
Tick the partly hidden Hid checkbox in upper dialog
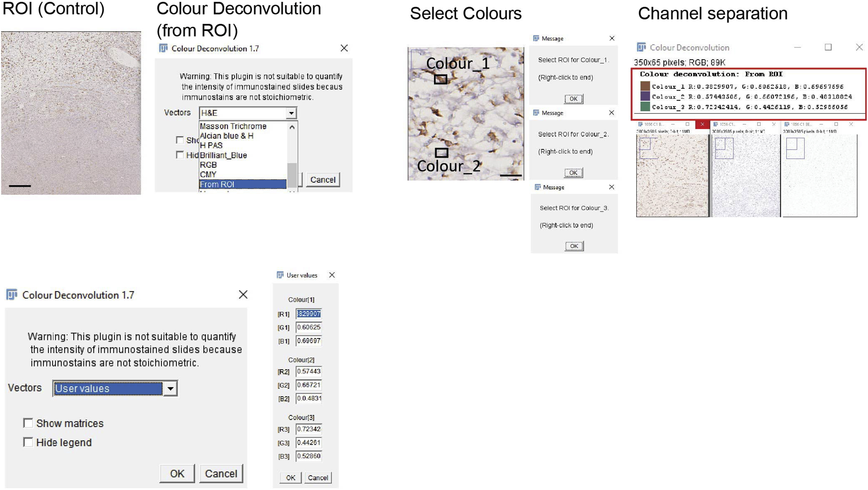click(x=180, y=155)
